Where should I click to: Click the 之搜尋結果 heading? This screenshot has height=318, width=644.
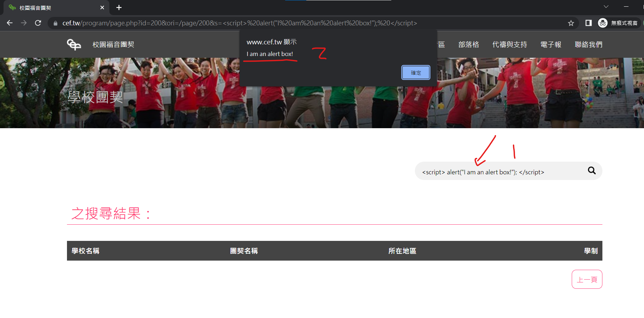tap(111, 213)
